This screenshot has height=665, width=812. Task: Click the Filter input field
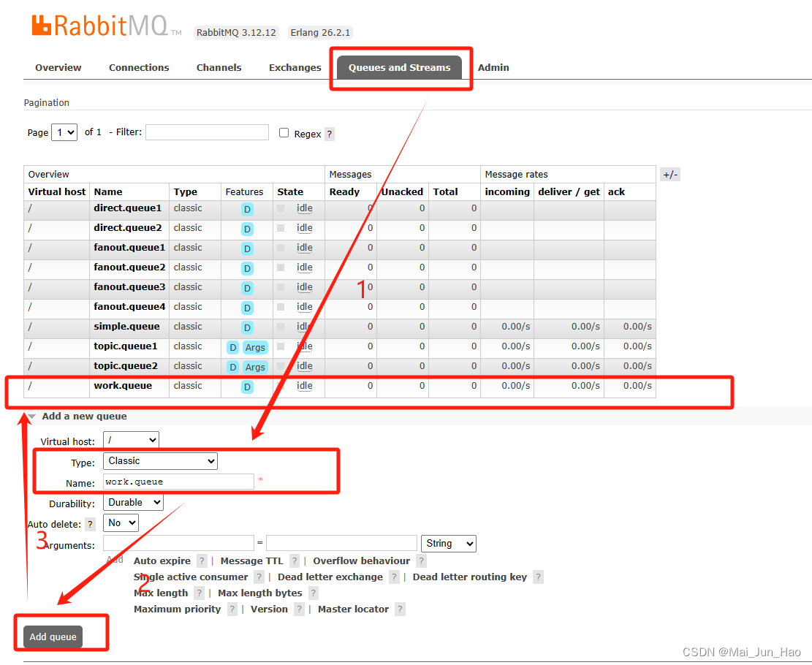(x=207, y=132)
